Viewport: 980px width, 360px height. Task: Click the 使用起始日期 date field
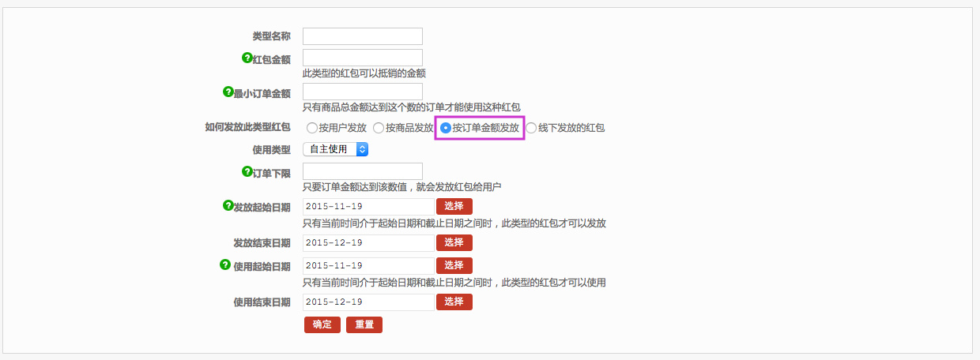(x=368, y=265)
